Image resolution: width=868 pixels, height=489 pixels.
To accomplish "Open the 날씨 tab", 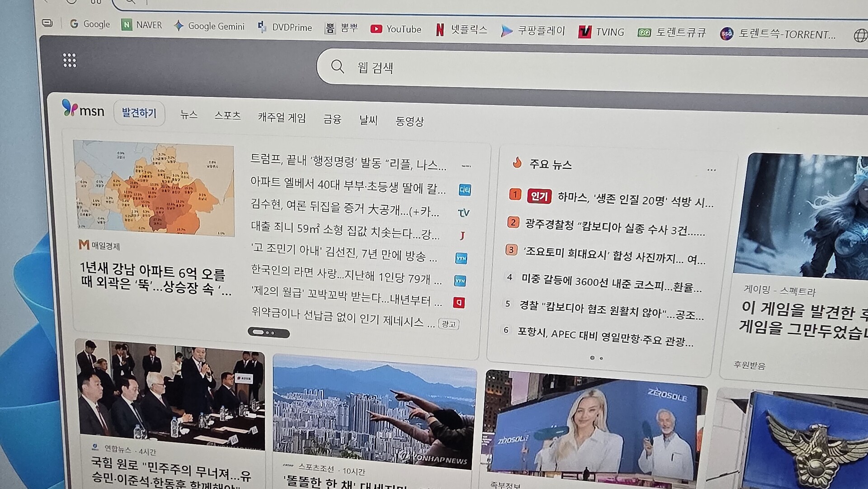I will pyautogui.click(x=368, y=120).
